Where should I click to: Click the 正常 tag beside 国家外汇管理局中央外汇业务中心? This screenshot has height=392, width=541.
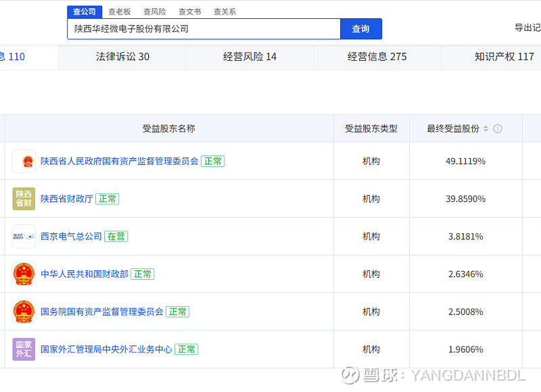(187, 349)
